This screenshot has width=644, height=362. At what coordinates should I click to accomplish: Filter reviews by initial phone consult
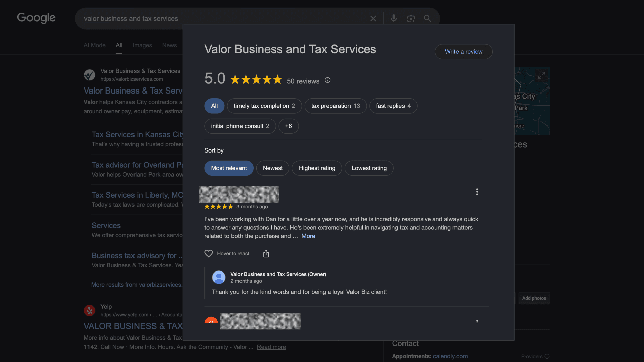click(240, 126)
